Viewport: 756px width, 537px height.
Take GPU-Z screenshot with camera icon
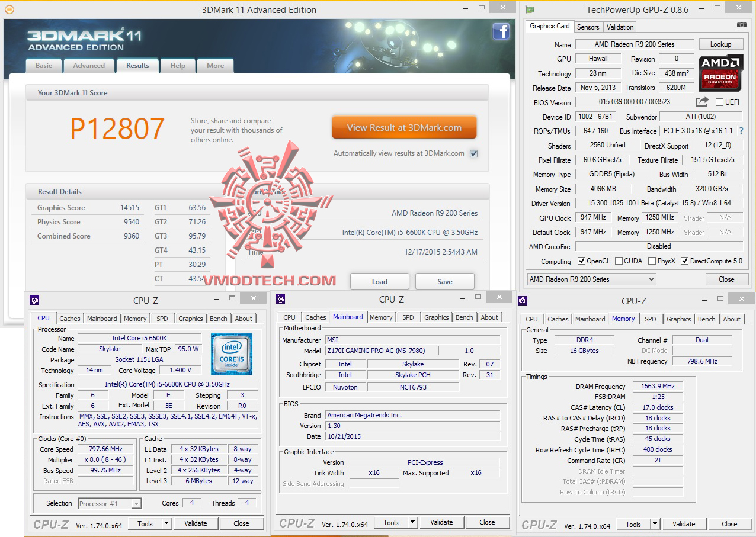(x=741, y=25)
